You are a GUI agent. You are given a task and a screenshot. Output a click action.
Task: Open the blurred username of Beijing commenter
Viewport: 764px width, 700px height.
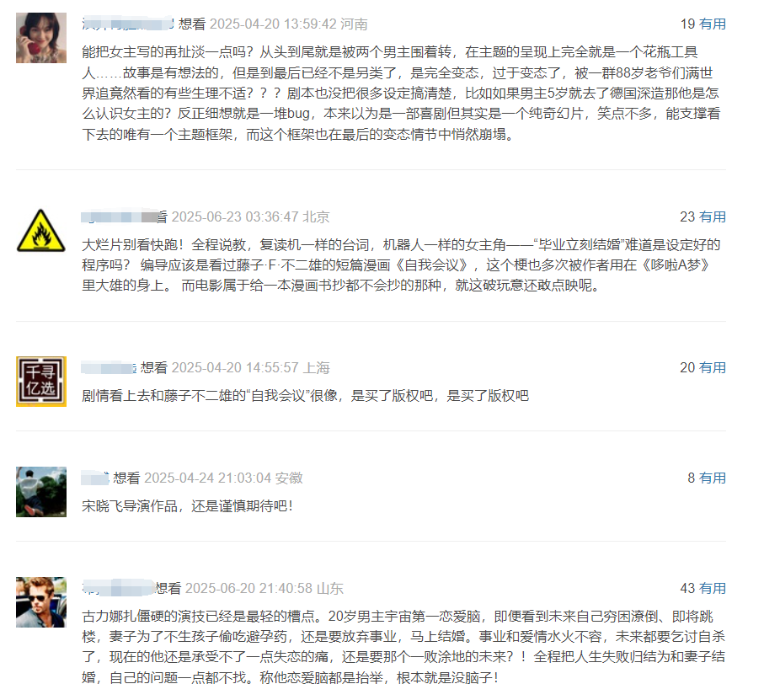point(120,216)
